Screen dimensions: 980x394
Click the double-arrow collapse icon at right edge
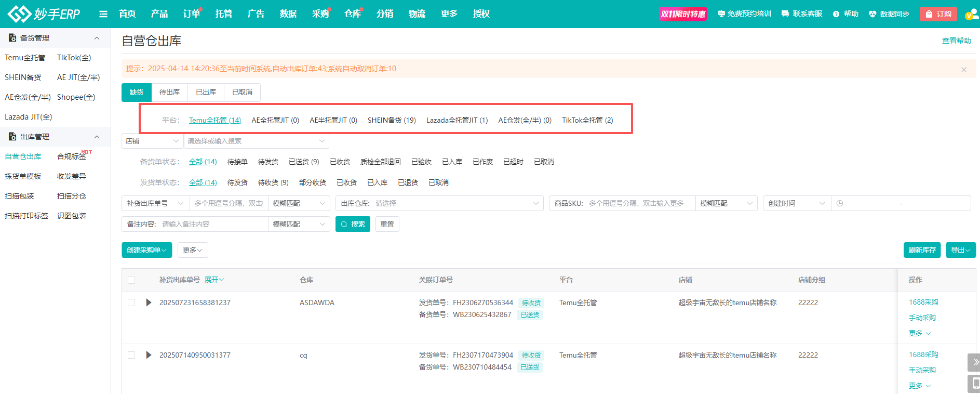(x=975, y=362)
